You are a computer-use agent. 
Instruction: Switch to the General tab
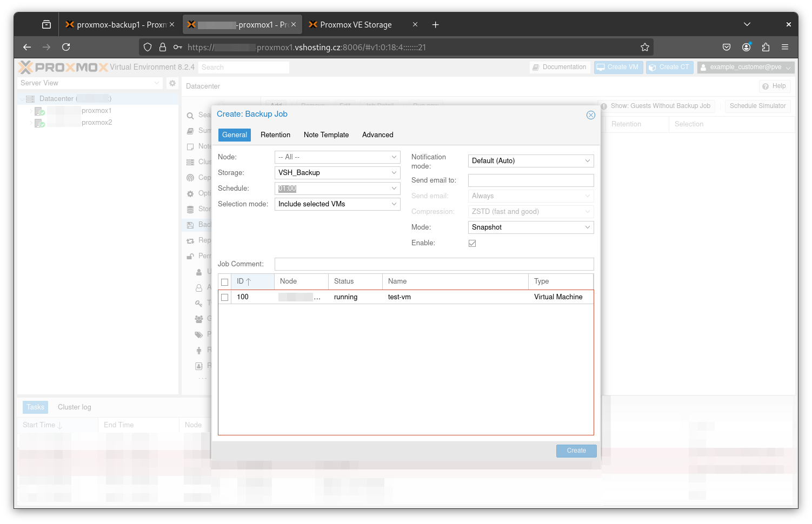click(x=235, y=135)
